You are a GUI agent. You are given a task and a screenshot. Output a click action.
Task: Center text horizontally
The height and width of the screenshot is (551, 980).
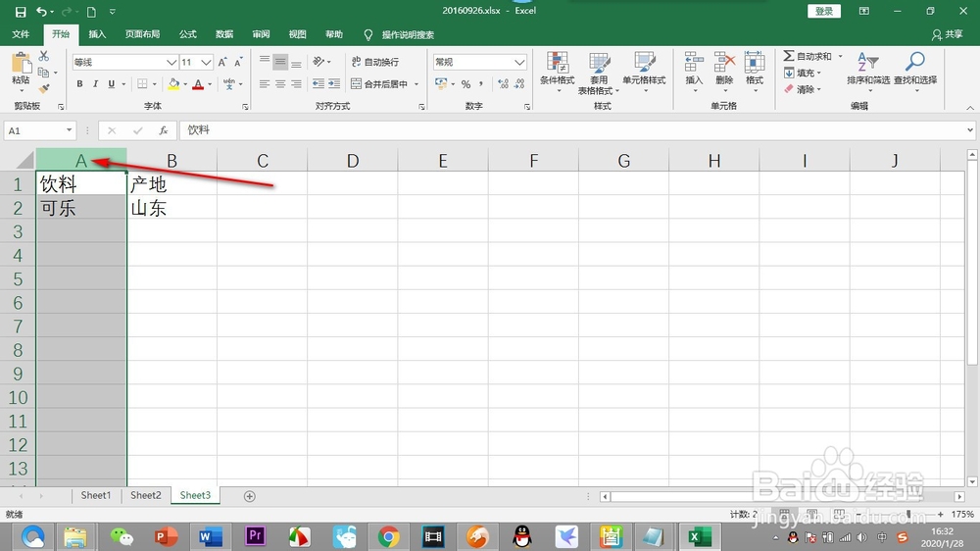click(x=280, y=83)
